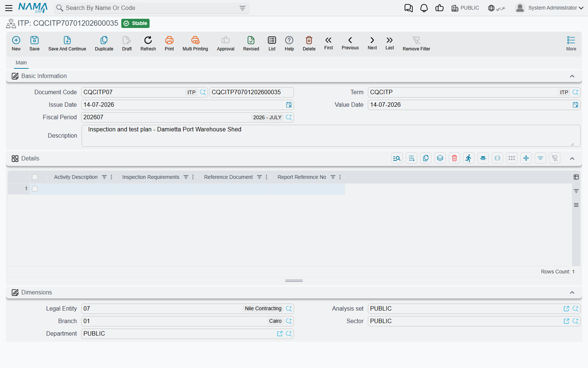Jump to Last record

tap(390, 43)
